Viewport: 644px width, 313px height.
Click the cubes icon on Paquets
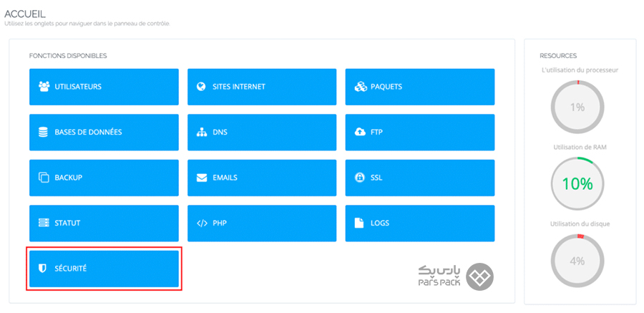360,87
